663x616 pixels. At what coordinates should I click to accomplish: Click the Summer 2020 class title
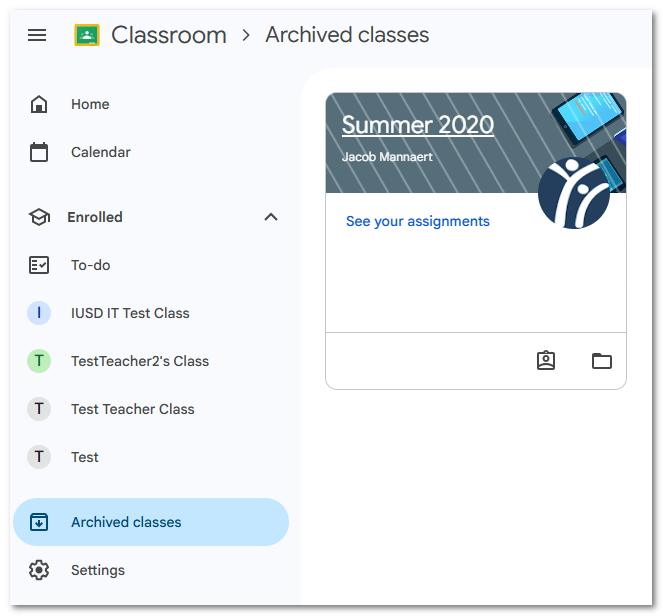(418, 125)
